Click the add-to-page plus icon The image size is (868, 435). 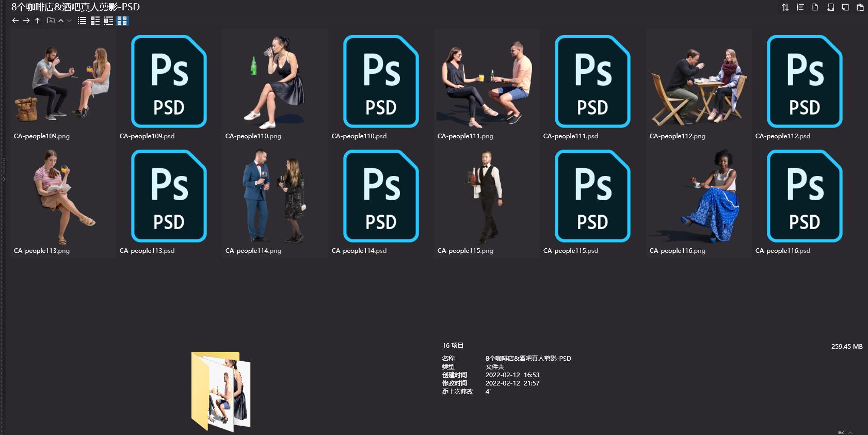click(830, 7)
